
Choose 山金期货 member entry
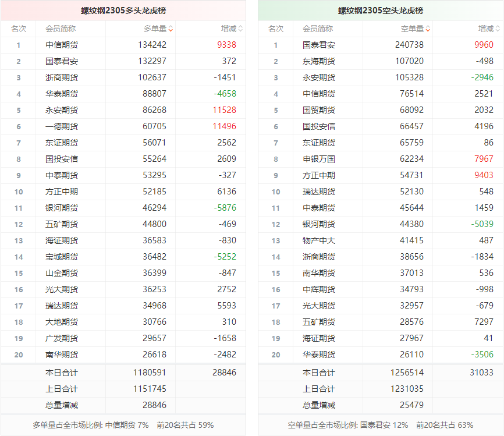click(x=62, y=273)
